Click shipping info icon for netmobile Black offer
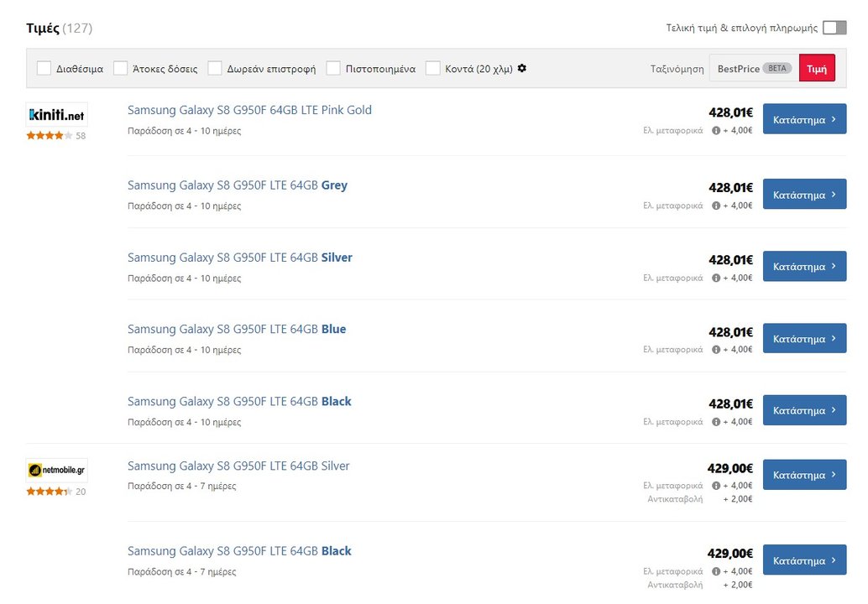The width and height of the screenshot is (868, 604). [716, 571]
